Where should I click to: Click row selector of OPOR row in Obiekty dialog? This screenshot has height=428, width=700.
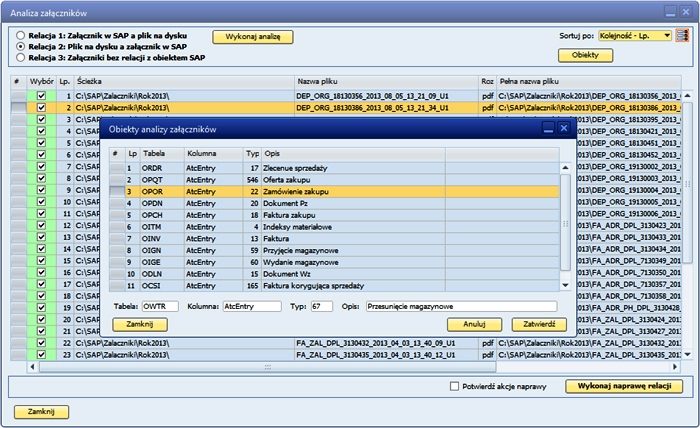(117, 191)
